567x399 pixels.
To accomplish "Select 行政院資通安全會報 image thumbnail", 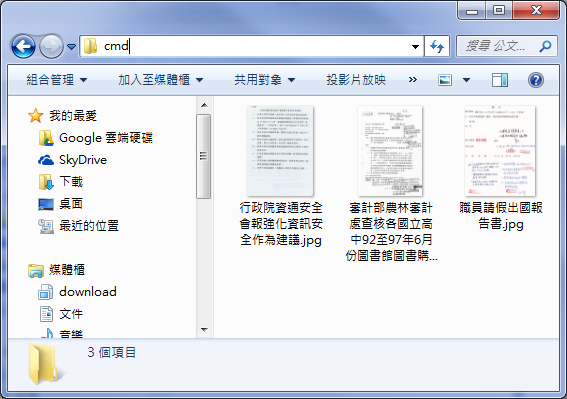I will pos(280,151).
